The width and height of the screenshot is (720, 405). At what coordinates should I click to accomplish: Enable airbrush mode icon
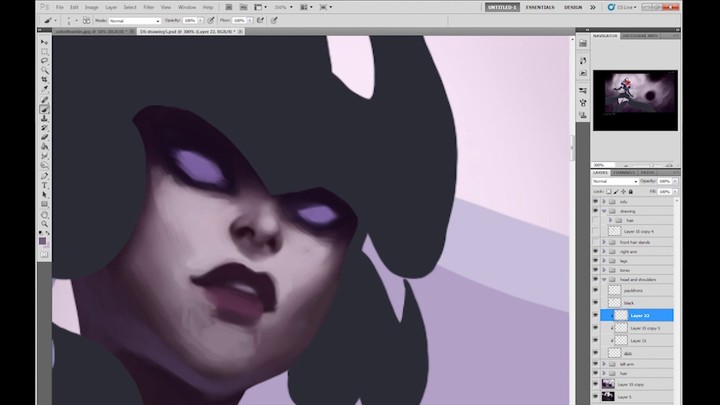coord(260,20)
